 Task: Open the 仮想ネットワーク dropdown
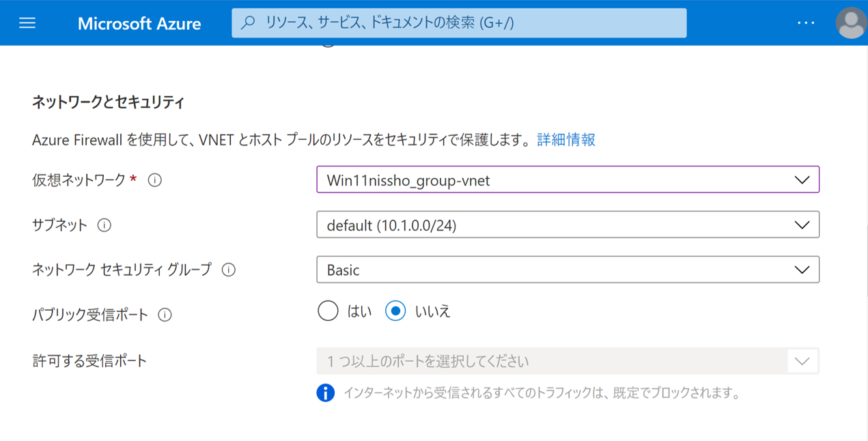(x=568, y=180)
